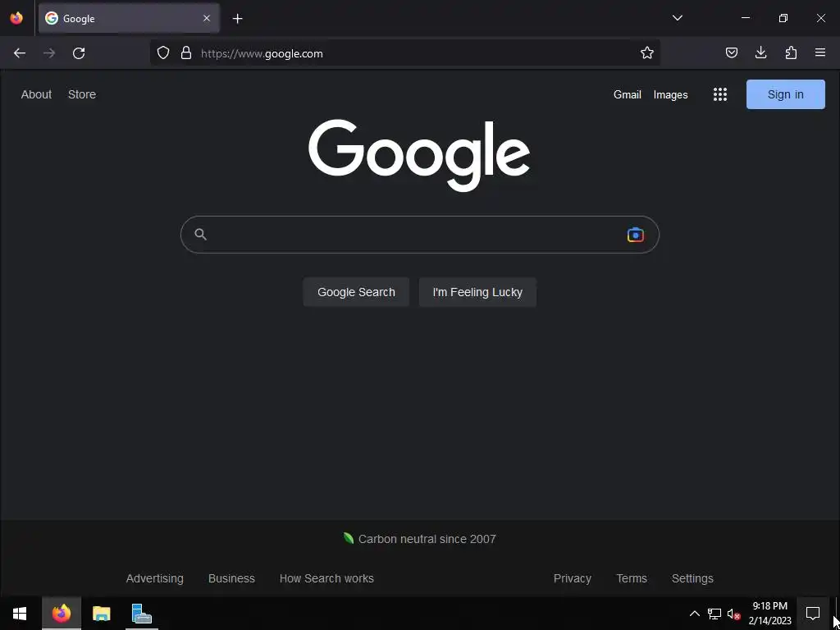Minimize the Firefox window

(x=745, y=18)
